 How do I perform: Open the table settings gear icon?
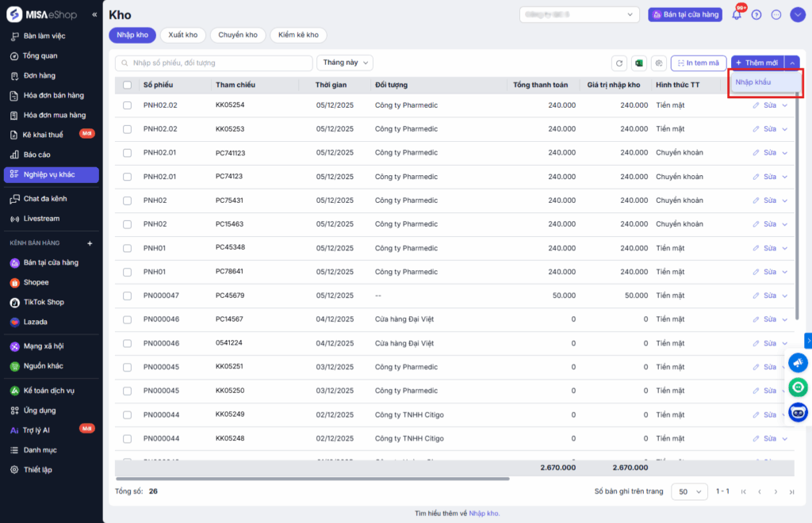tap(657, 63)
